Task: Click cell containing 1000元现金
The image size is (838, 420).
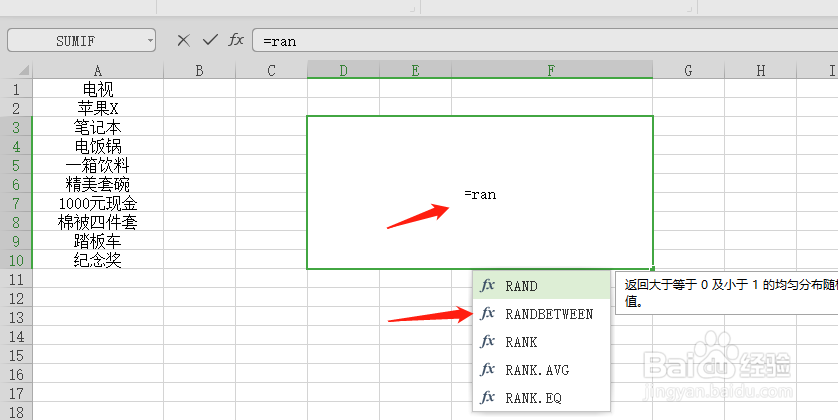Action: (98, 203)
